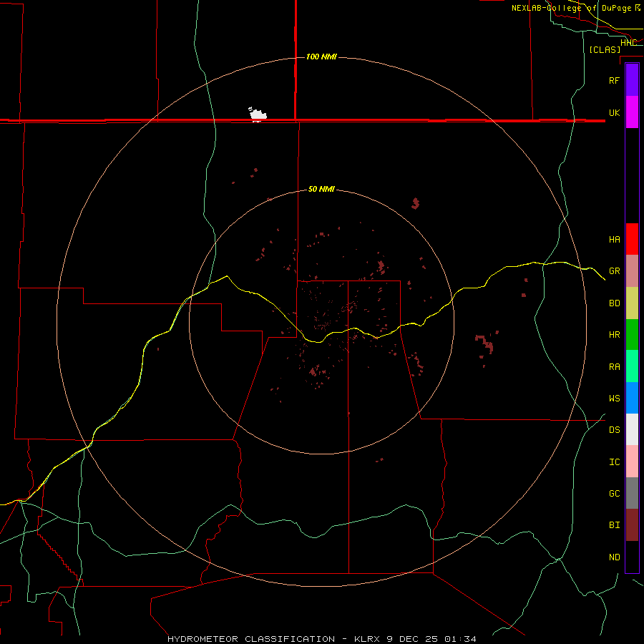This screenshot has width=644, height=644.
Task: Click the '50 NMI' range ring label
Action: (321, 189)
